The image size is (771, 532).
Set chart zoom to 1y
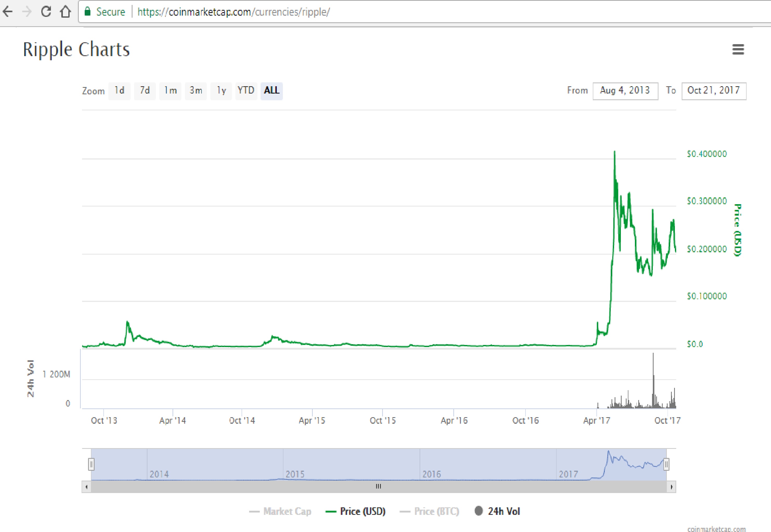pyautogui.click(x=221, y=91)
